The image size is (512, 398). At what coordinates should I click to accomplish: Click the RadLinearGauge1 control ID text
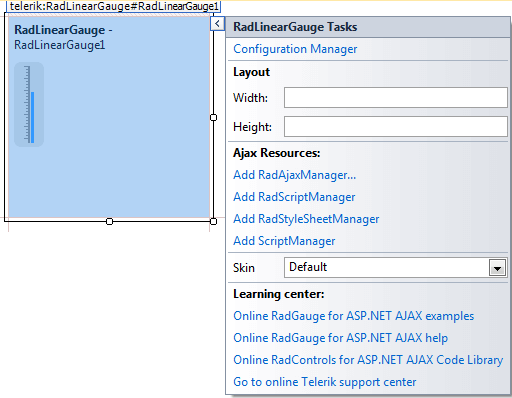pos(60,45)
